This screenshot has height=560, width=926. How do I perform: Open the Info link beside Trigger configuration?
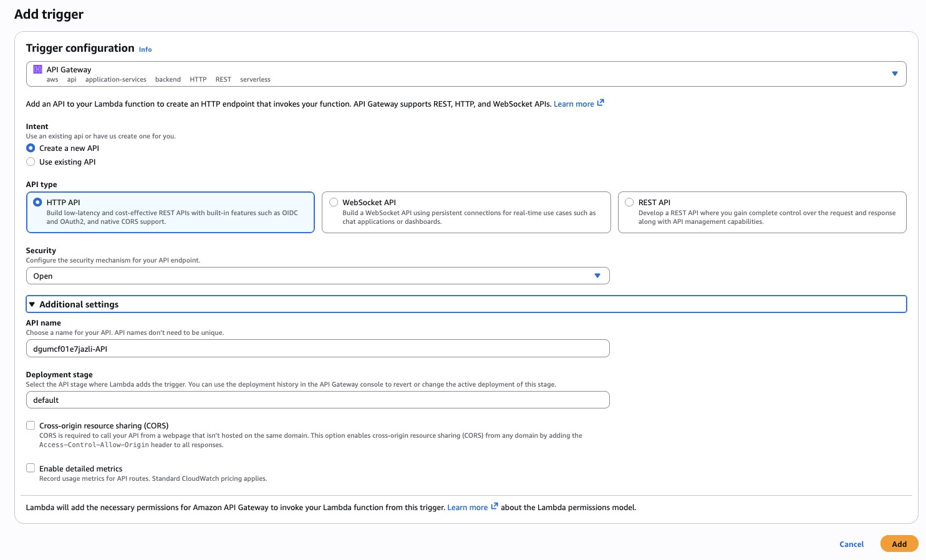click(145, 50)
